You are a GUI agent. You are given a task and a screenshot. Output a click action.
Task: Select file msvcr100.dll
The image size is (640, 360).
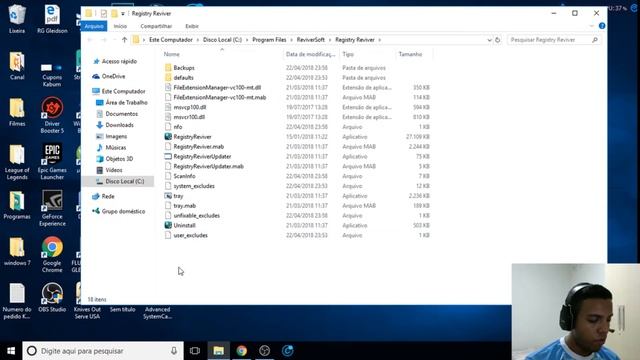(x=189, y=117)
